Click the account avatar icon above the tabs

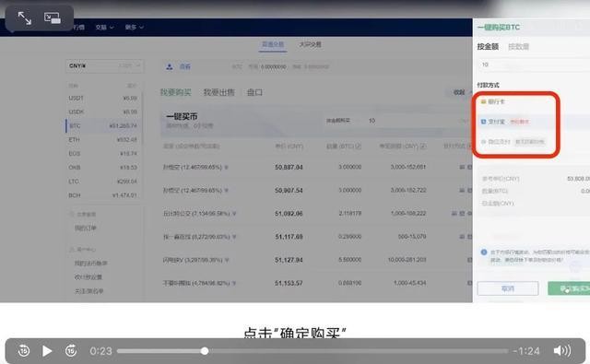click(170, 66)
